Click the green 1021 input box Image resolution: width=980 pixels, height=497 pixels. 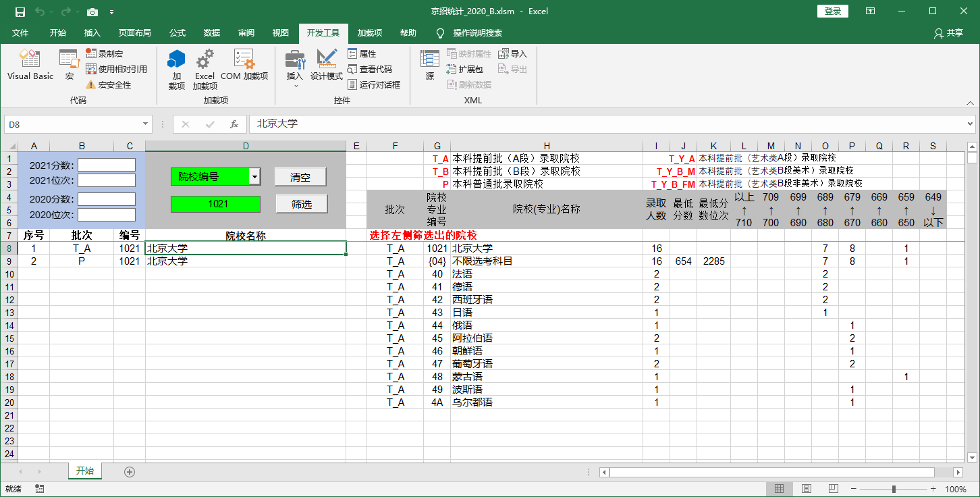coord(215,204)
